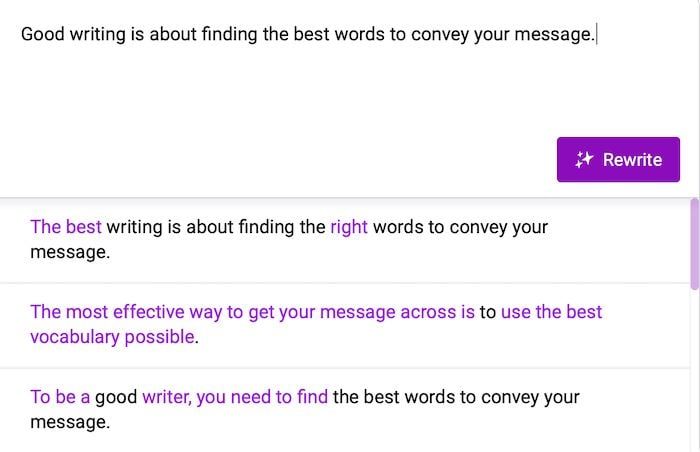Click purple phrase "use the best" in second suggestion

[x=551, y=312]
